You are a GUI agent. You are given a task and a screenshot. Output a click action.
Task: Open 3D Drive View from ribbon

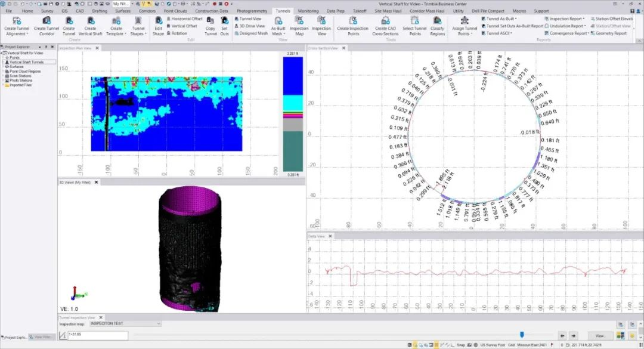(x=250, y=26)
